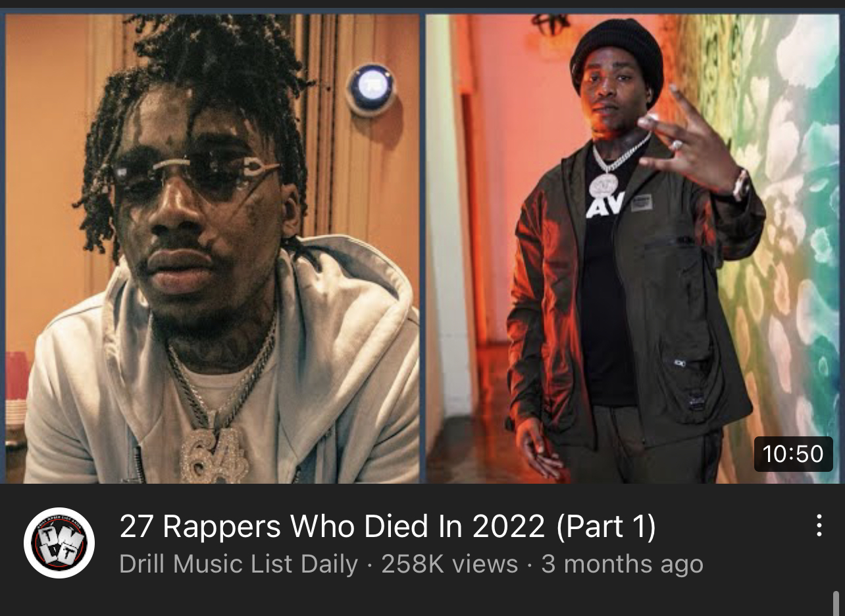The height and width of the screenshot is (616, 845).
Task: Click the '3 months ago' upload date
Action: tap(622, 564)
